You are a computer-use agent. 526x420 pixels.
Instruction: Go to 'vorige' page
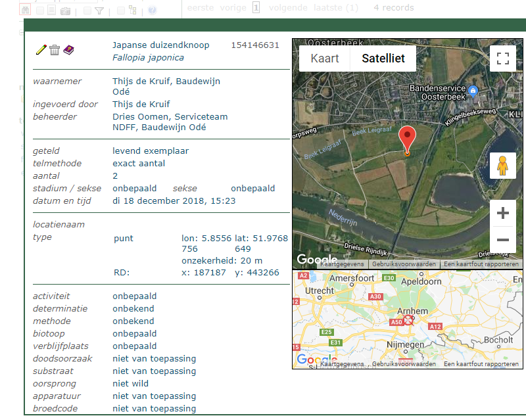[233, 8]
